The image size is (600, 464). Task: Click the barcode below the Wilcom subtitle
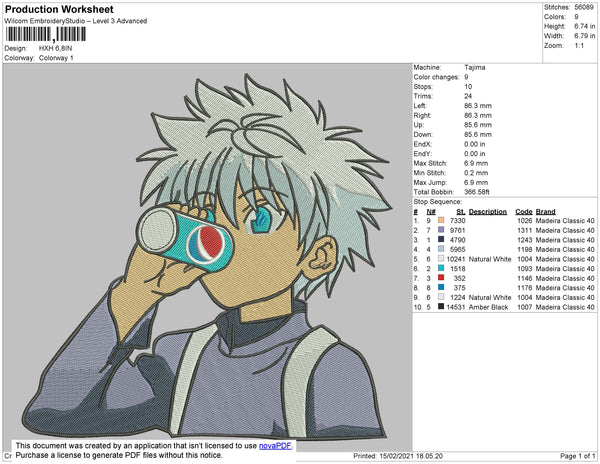click(x=45, y=34)
